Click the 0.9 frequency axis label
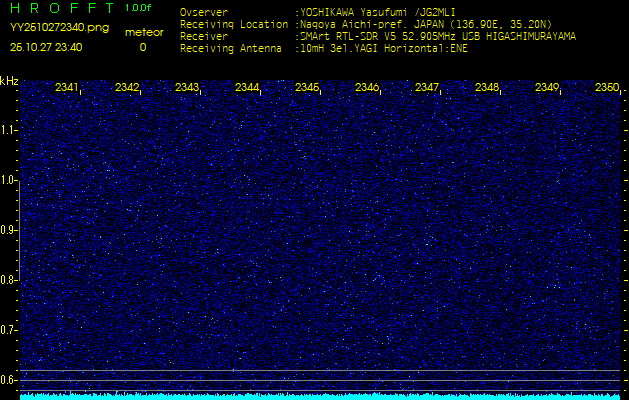This screenshot has height=400, width=629. click(9, 230)
